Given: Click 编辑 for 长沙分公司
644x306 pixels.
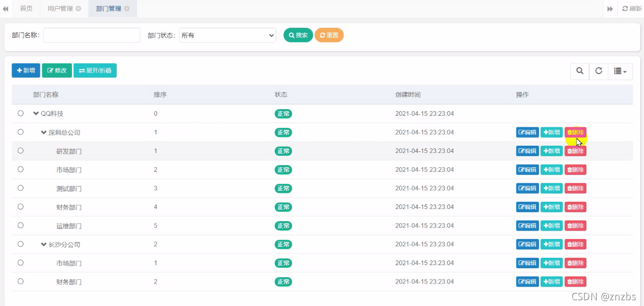Looking at the screenshot, I should (527, 244).
